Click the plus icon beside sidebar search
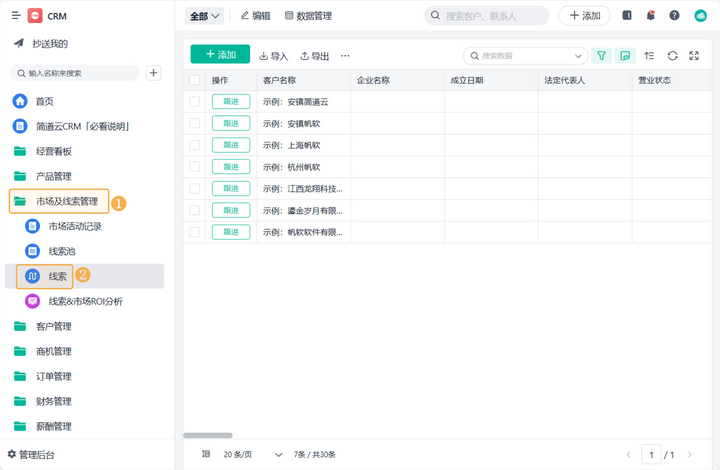Image resolution: width=720 pixels, height=470 pixels. coord(153,73)
